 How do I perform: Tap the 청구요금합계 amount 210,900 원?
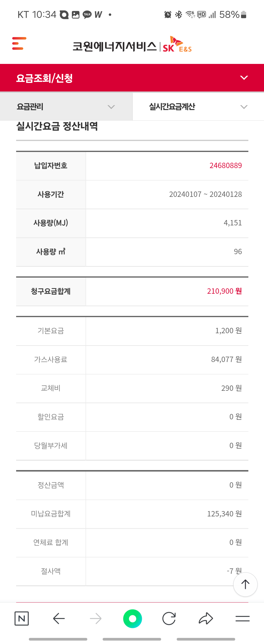224,291
